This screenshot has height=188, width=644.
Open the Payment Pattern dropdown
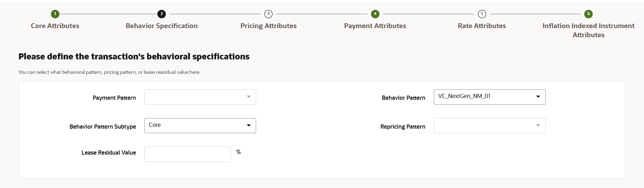200,97
